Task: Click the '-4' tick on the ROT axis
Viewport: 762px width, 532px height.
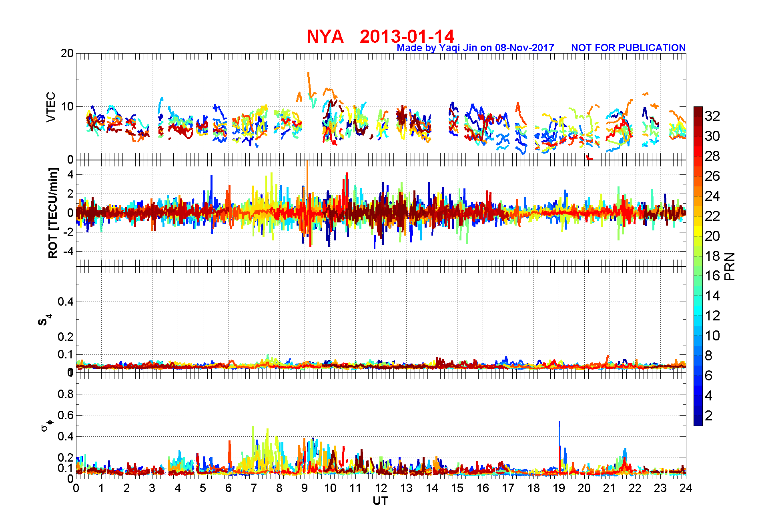Action: (68, 252)
